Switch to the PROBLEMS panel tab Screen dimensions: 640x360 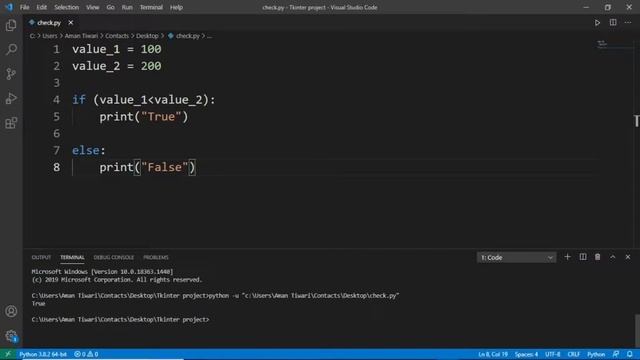pos(156,258)
